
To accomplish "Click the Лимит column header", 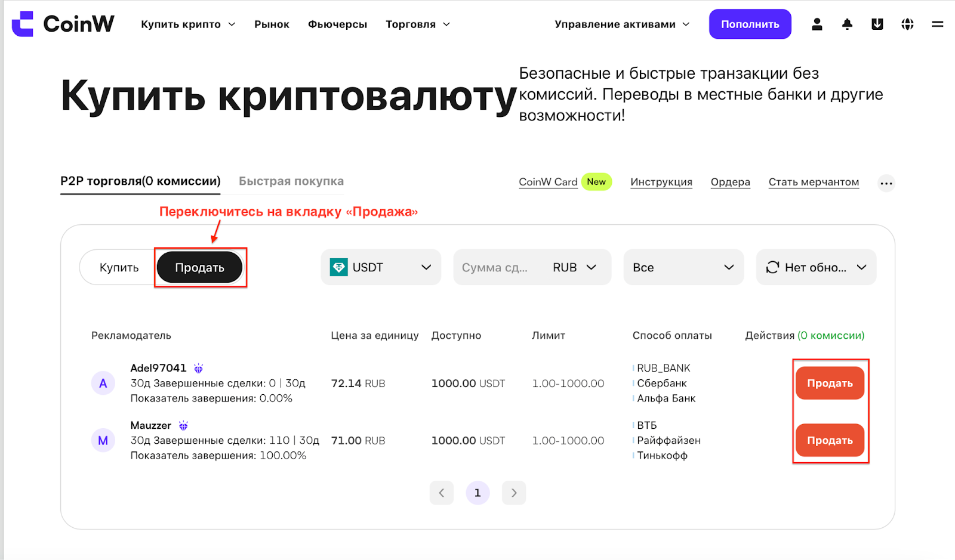I will point(549,335).
